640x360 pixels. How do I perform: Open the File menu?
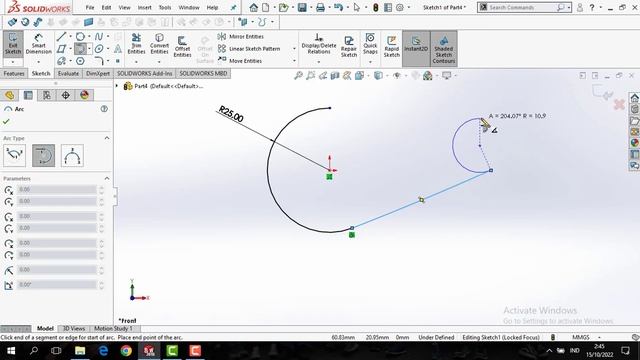[x=90, y=7]
